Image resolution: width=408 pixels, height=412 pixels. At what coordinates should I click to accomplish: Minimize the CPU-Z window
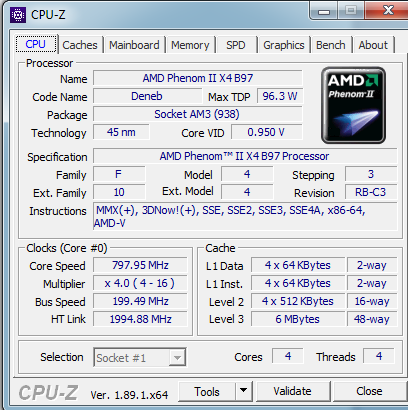(324, 11)
